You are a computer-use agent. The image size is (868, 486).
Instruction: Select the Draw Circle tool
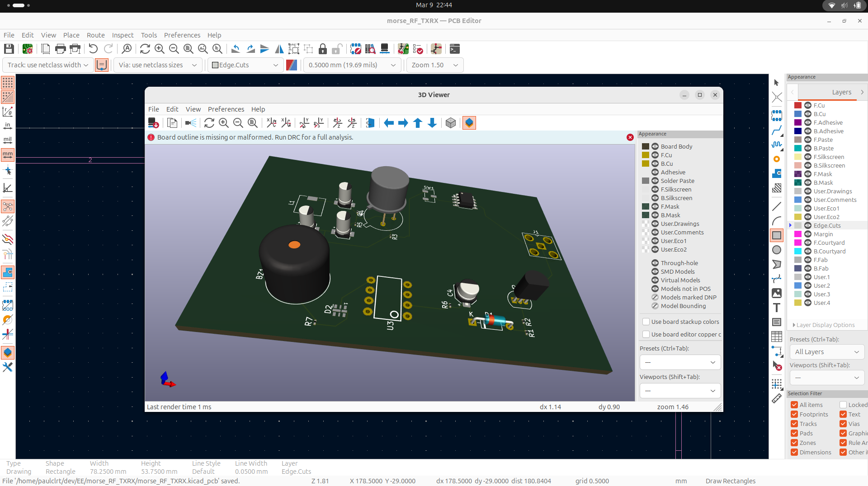(x=777, y=250)
